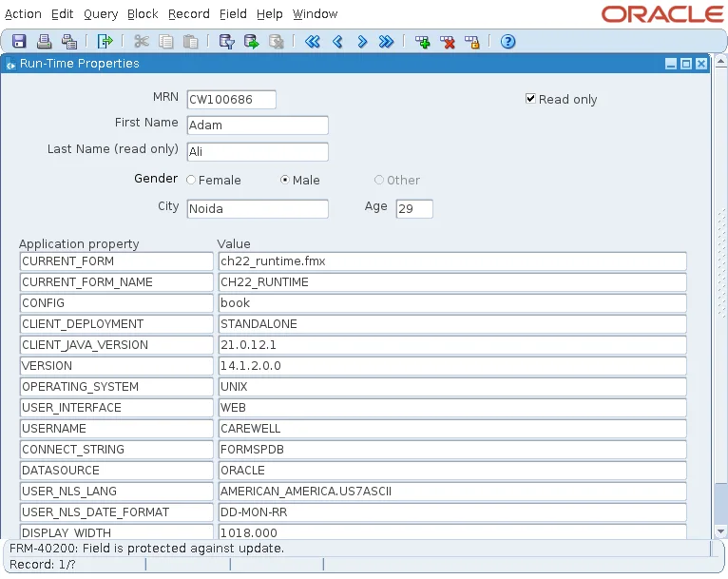Click the ch22_runtime.fmx value cell
The image size is (728, 579).
point(452,261)
